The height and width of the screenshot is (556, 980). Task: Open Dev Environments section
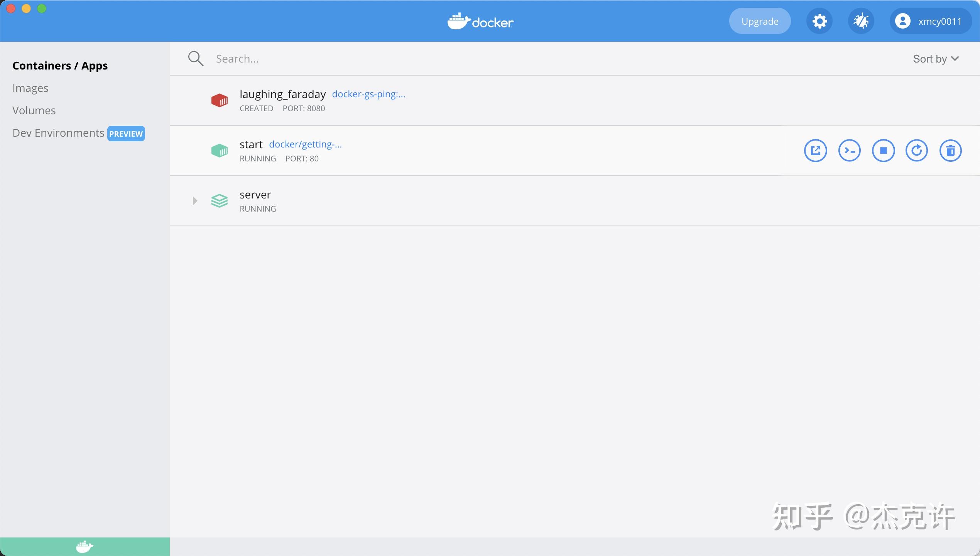tap(58, 133)
